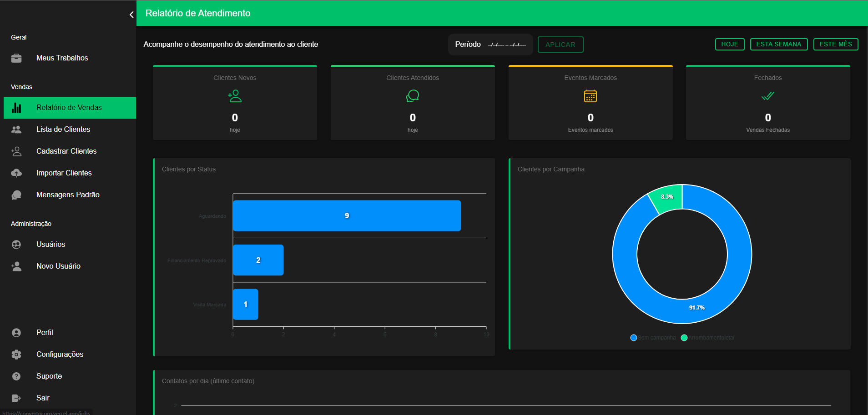Click the Novo Usuário add-user icon
This screenshot has height=415, width=868.
tap(16, 266)
